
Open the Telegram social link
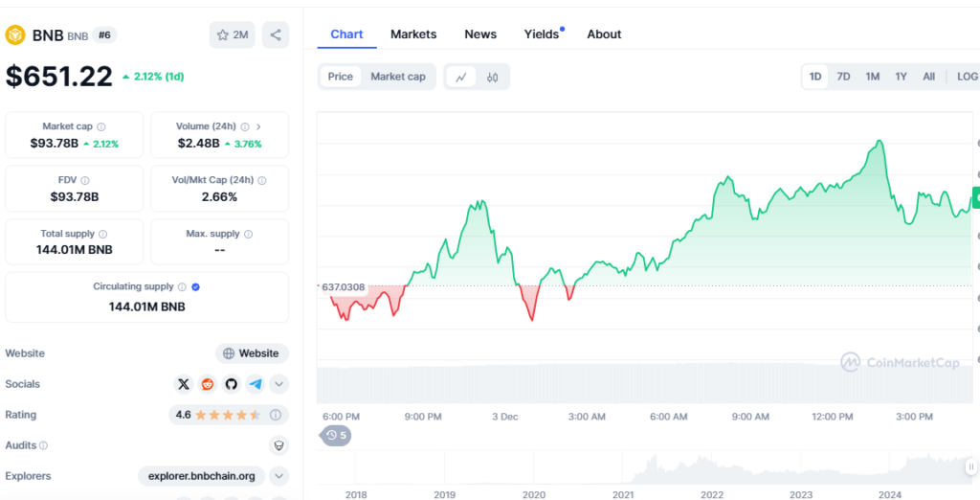click(255, 384)
